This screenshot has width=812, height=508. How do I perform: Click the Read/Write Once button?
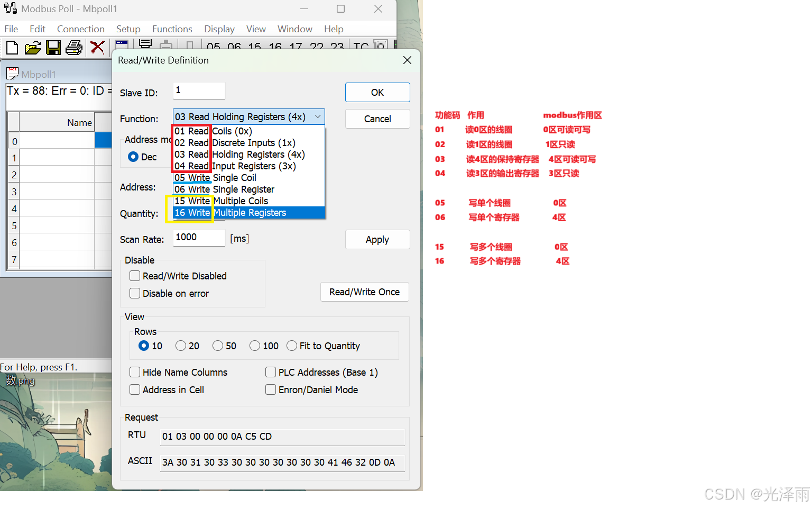365,292
